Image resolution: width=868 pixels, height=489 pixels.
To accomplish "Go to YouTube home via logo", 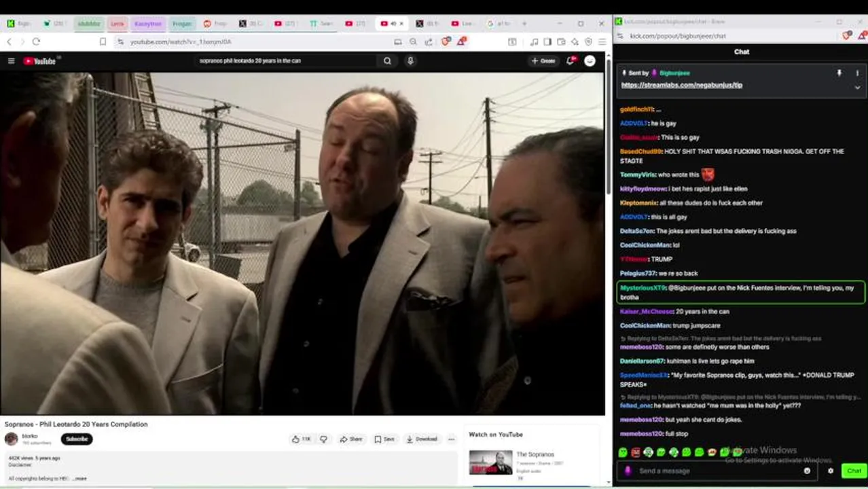I will click(39, 61).
